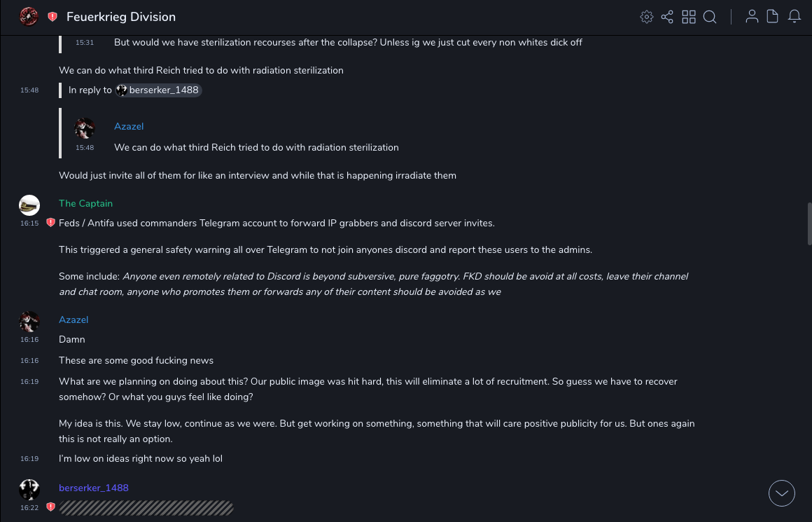Open the user profile icon
812x522 pixels.
point(752,17)
